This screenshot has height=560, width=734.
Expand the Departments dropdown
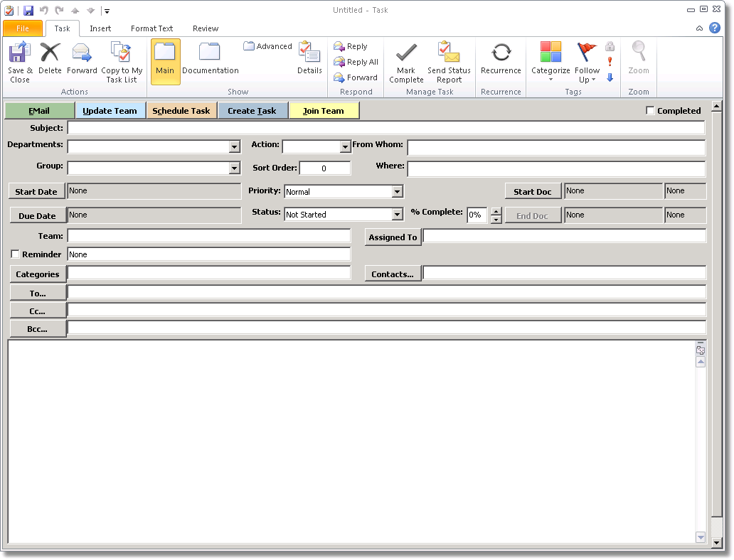[235, 147]
